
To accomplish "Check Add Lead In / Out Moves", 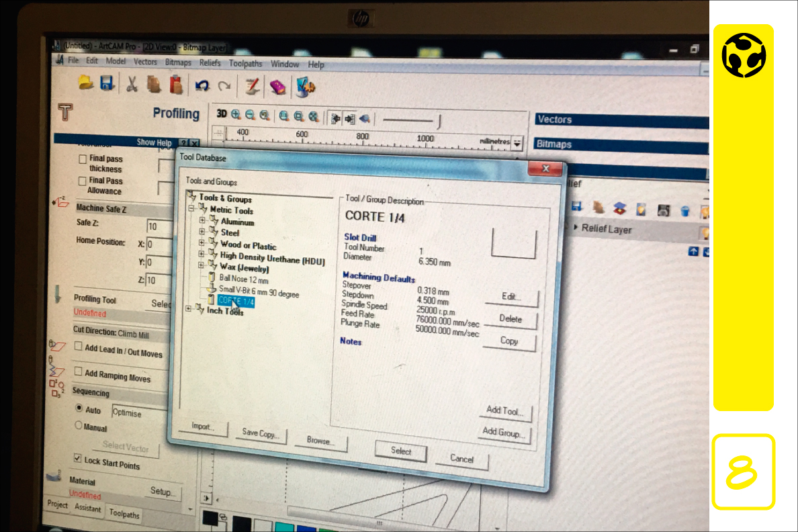I will tap(78, 346).
